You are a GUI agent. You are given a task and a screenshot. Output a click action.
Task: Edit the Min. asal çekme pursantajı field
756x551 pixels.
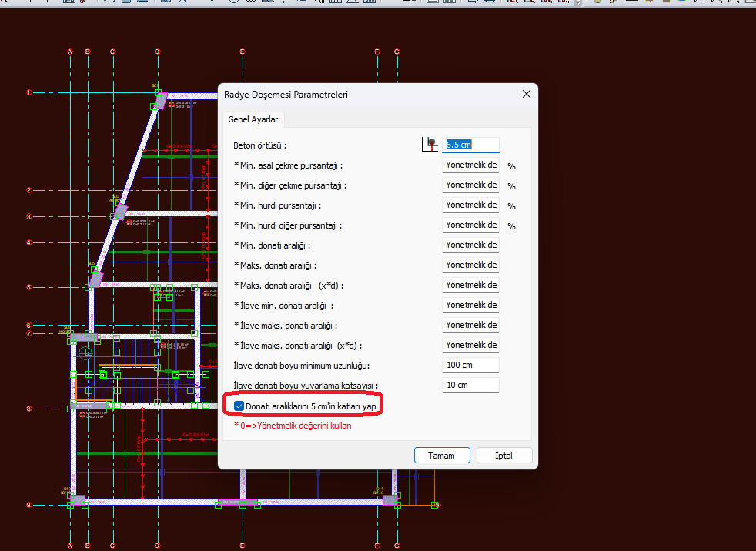[470, 165]
